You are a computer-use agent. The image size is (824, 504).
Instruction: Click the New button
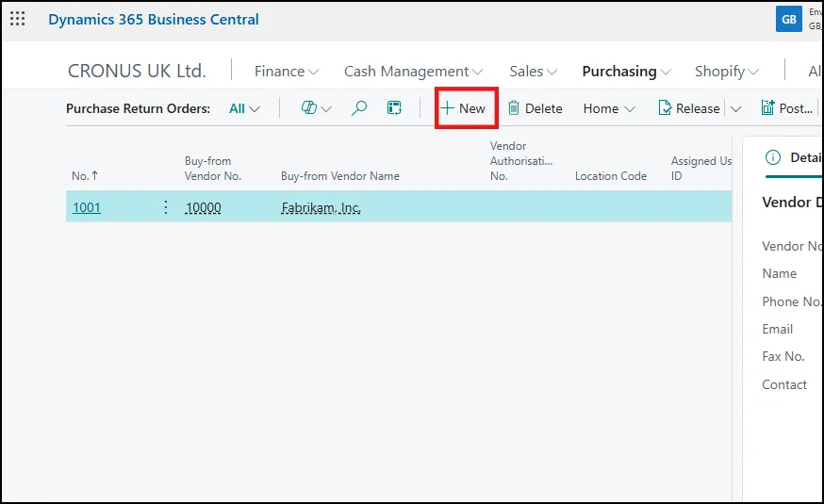[463, 108]
